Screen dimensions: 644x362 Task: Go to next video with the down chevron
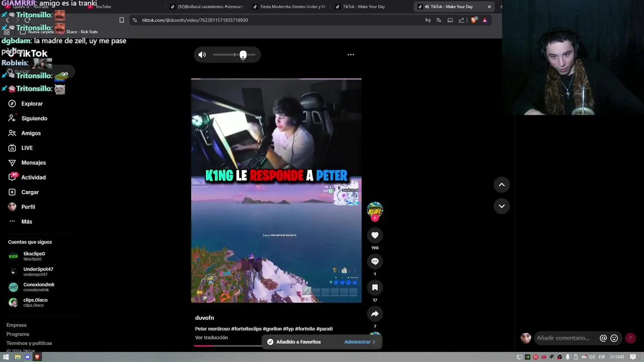click(x=502, y=206)
